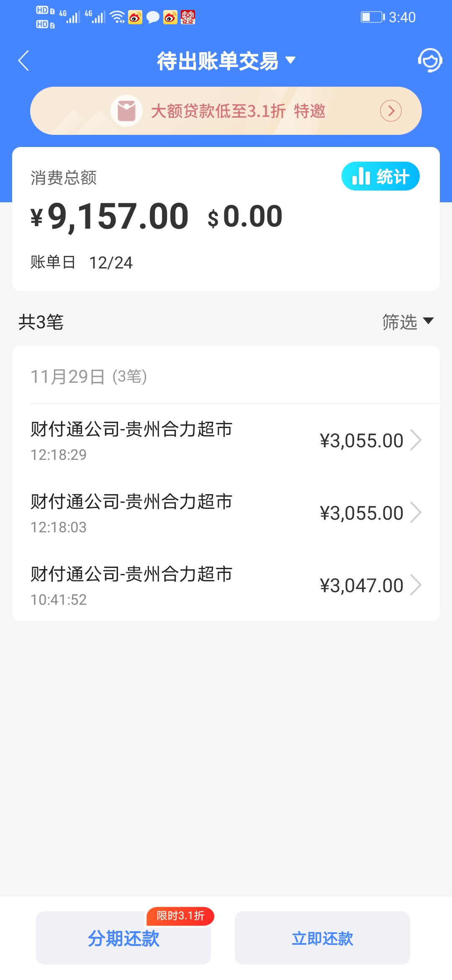Tap the circled arrow on loan banner
The image size is (452, 980).
[x=390, y=111]
